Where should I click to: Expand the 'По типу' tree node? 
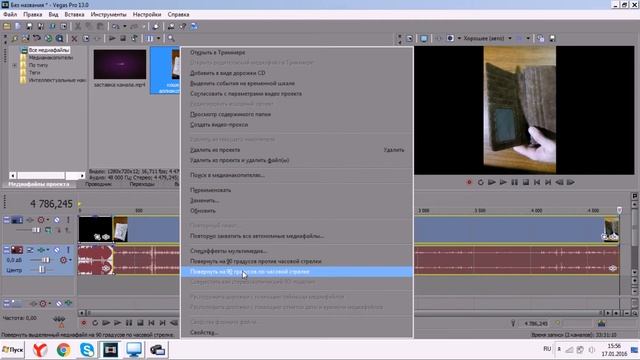pyautogui.click(x=14, y=65)
